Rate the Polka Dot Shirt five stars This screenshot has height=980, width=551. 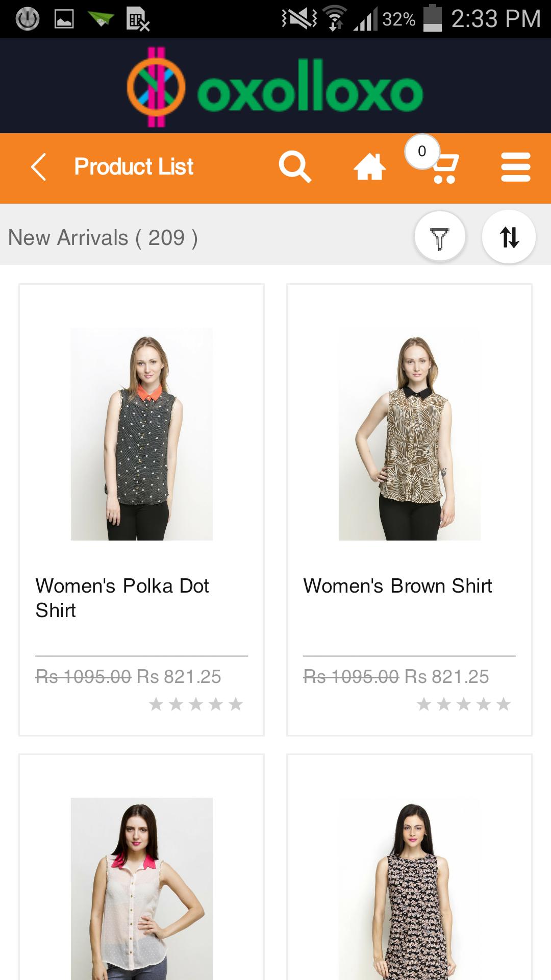[236, 704]
